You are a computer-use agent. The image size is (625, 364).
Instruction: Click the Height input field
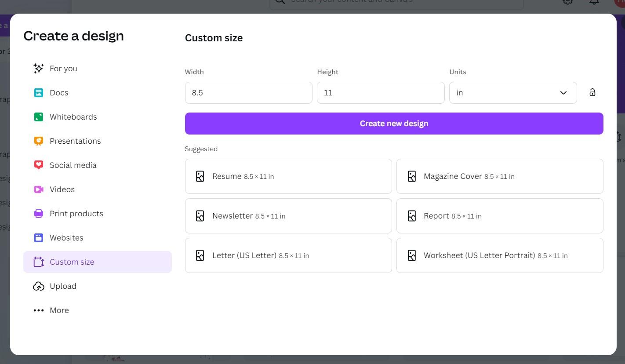click(381, 93)
